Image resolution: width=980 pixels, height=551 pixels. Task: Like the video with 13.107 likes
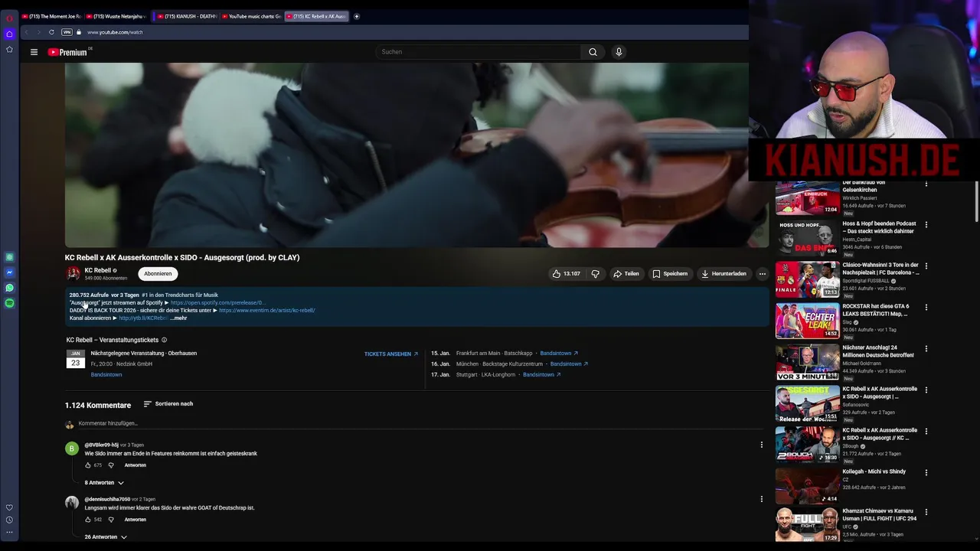tap(567, 273)
